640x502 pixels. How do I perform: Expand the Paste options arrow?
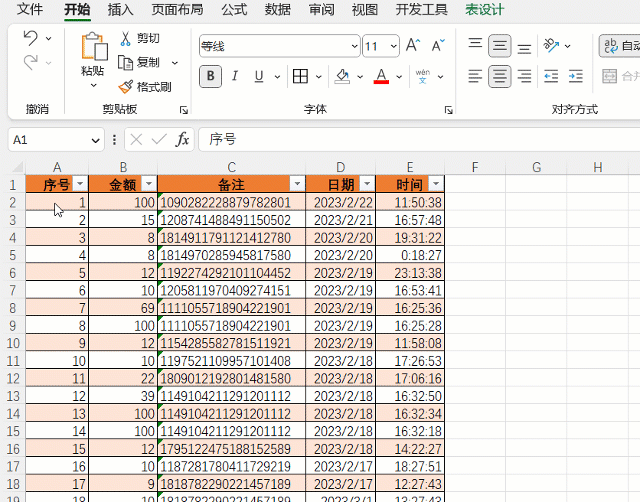tap(93, 85)
